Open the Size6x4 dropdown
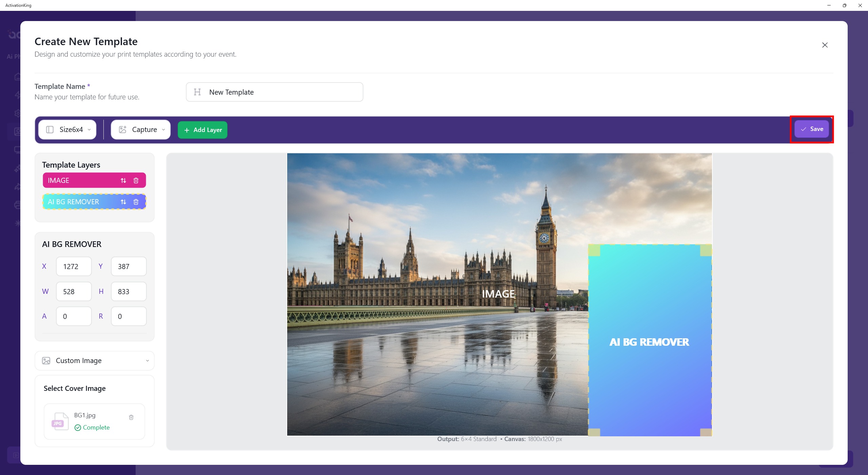Screen dimensions: 868x475 [67, 130]
